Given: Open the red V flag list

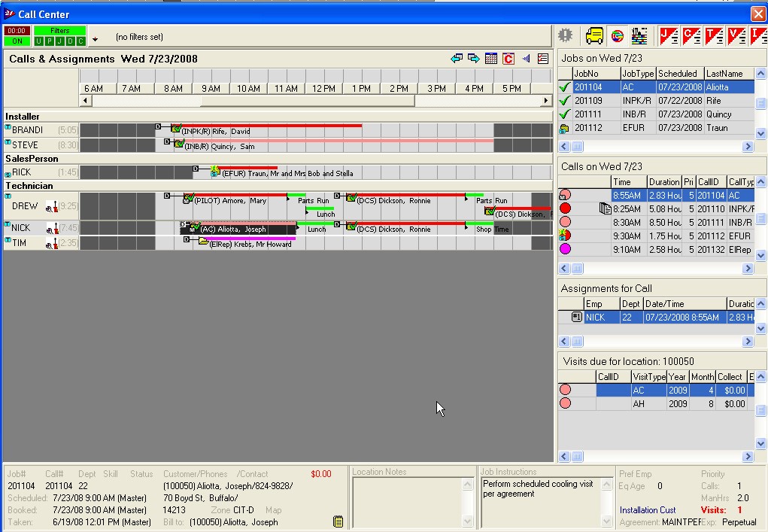Looking at the screenshot, I should tap(735, 35).
